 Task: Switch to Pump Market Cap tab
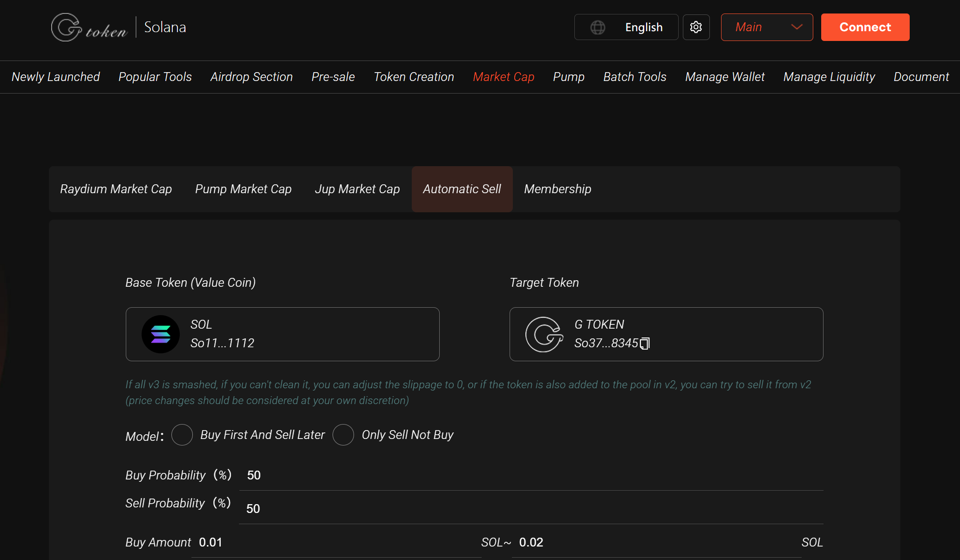pos(243,189)
